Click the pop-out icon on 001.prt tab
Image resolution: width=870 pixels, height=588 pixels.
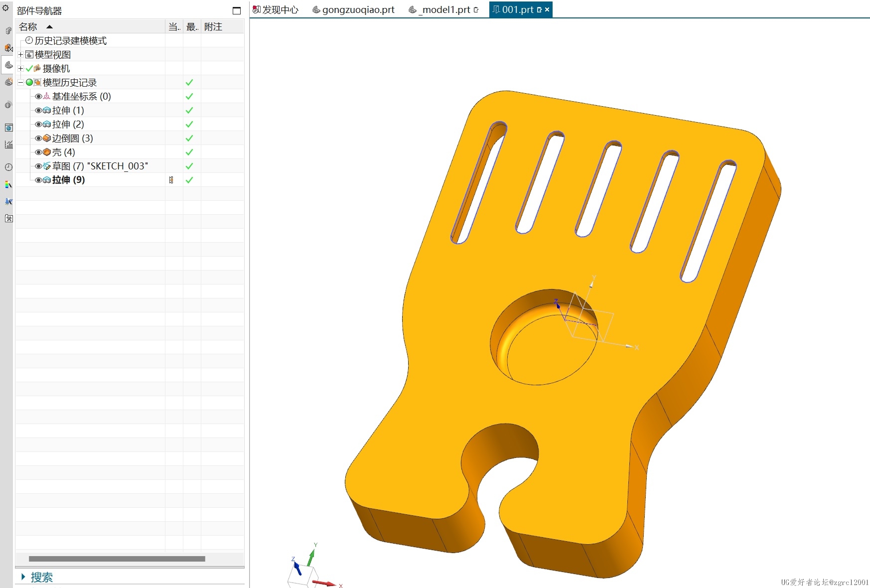pyautogui.click(x=539, y=9)
